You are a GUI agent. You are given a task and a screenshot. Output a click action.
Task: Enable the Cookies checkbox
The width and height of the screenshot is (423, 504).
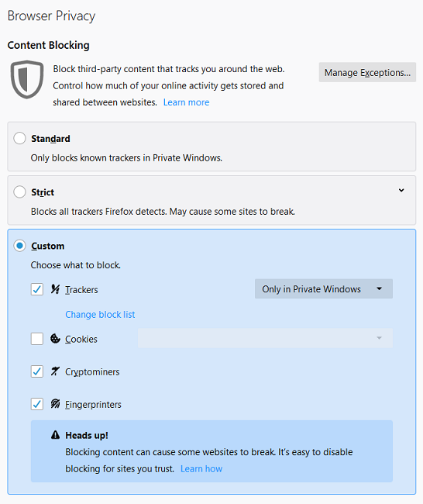coord(37,339)
